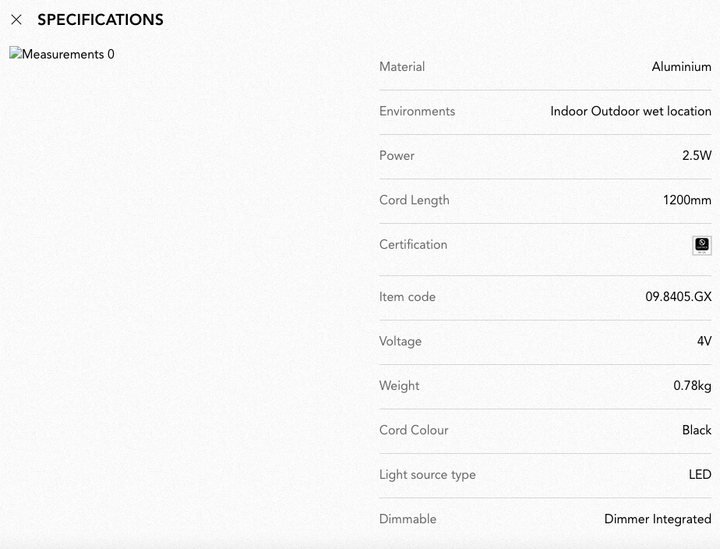
Task: Click the Black cord colour value
Action: coord(697,430)
